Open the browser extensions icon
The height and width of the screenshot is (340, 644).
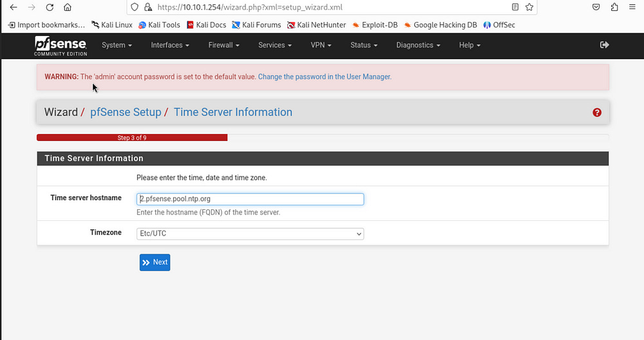[x=614, y=7]
